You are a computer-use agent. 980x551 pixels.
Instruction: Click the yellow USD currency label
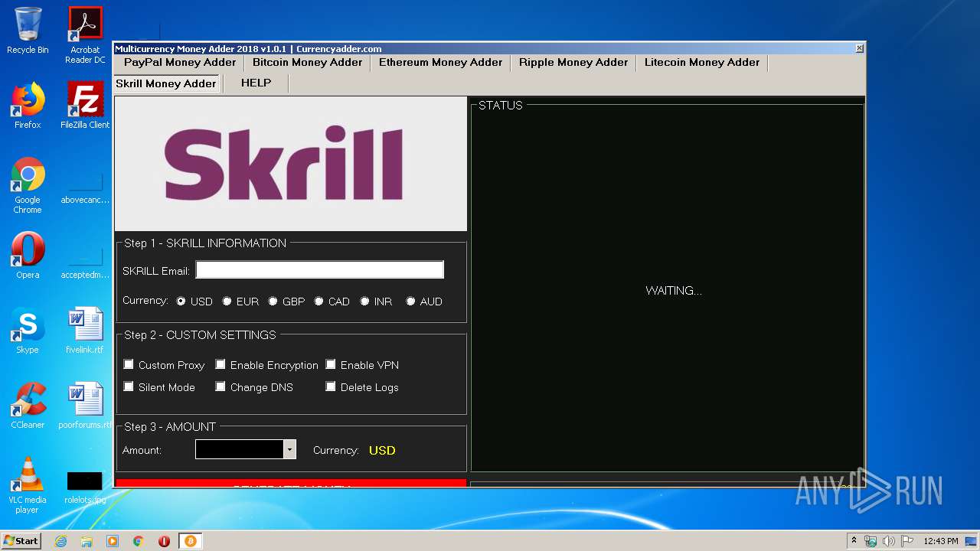point(382,450)
